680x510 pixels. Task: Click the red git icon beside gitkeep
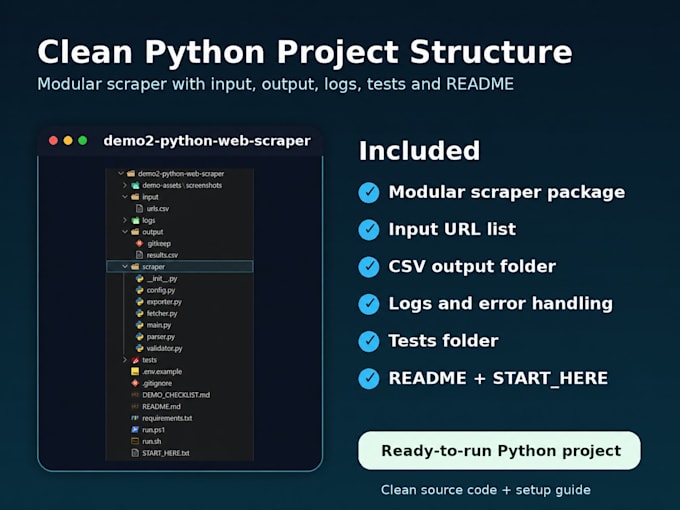click(140, 243)
